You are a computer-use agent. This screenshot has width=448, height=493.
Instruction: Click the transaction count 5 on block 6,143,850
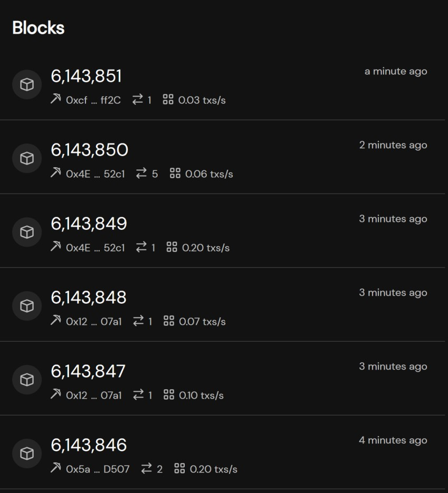[156, 173]
